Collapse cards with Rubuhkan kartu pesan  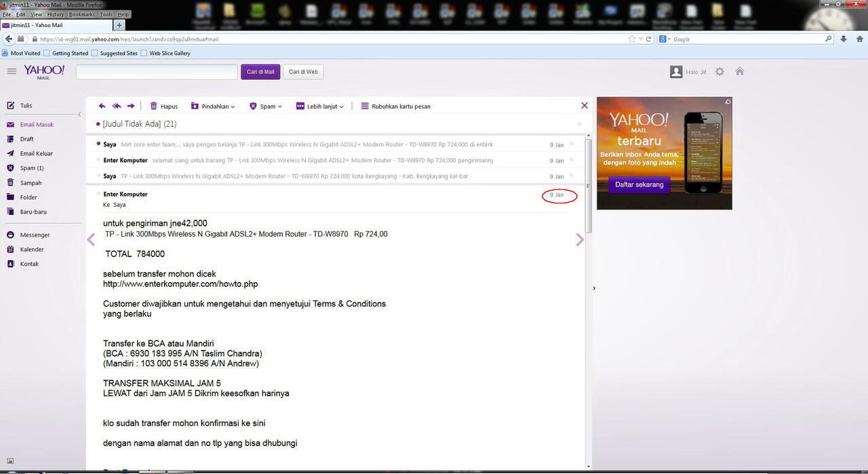click(395, 106)
